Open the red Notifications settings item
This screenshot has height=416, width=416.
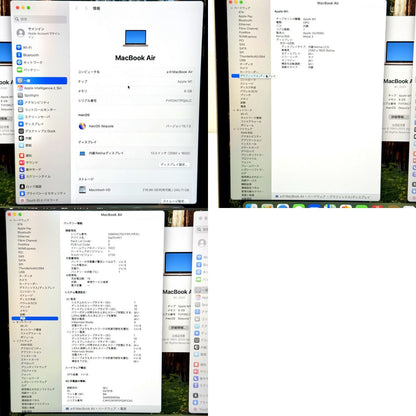point(26,156)
